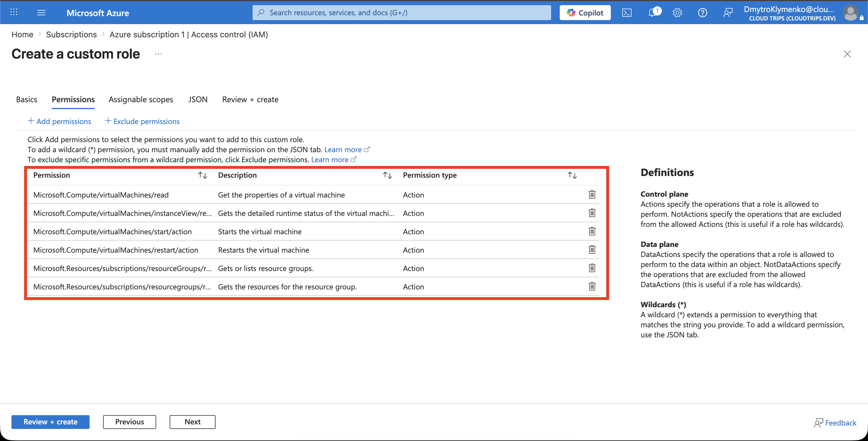Click the Control plane heading
Screen dimensions: 868x441
664,194
